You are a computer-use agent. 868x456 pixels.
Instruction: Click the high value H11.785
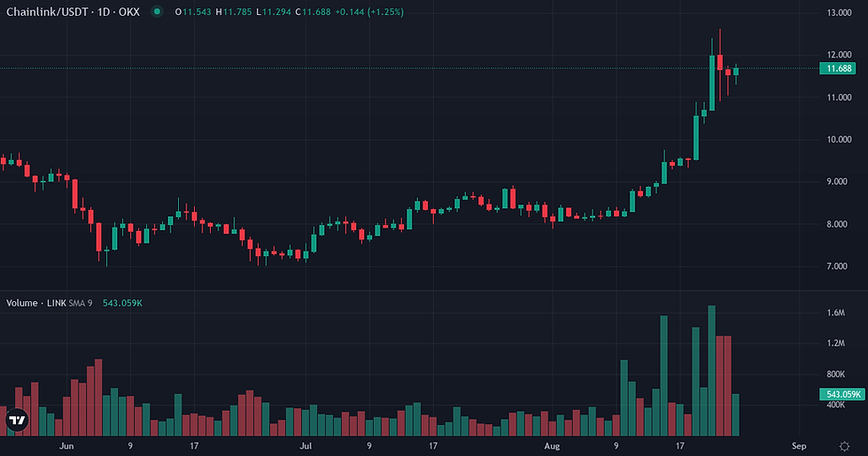tap(234, 12)
